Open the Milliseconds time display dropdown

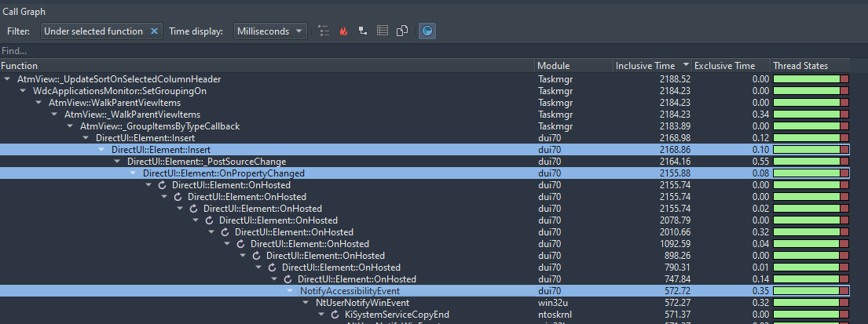(x=271, y=31)
